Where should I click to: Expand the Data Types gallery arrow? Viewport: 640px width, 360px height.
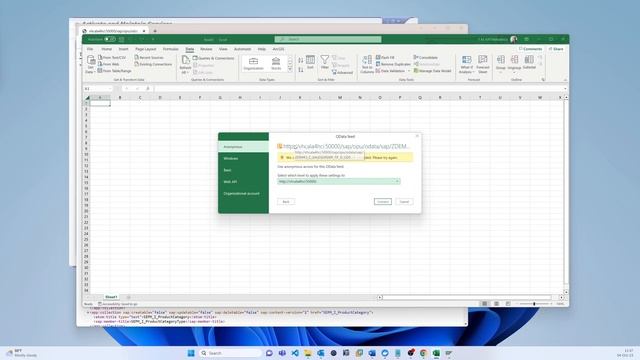[x=290, y=69]
